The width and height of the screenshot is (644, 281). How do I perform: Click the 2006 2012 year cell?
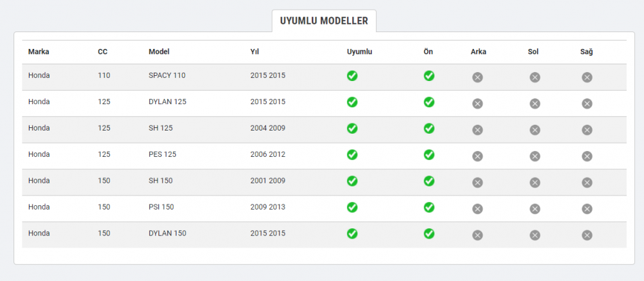[x=268, y=154]
